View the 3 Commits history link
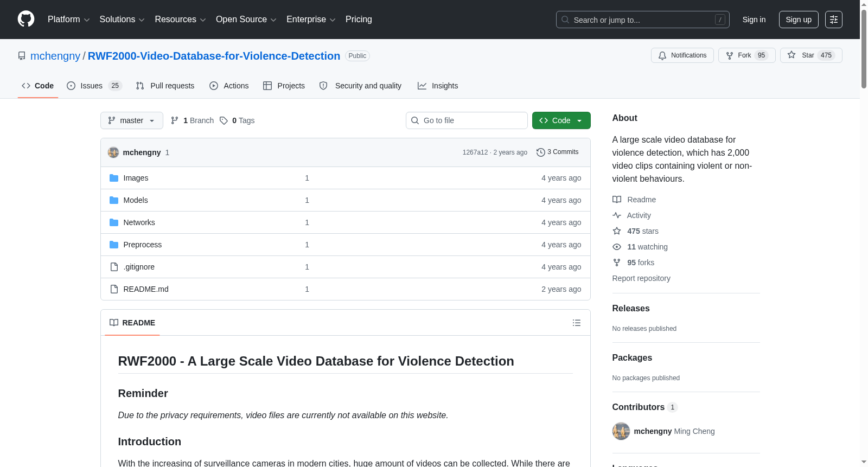The height and width of the screenshot is (467, 868). click(558, 152)
